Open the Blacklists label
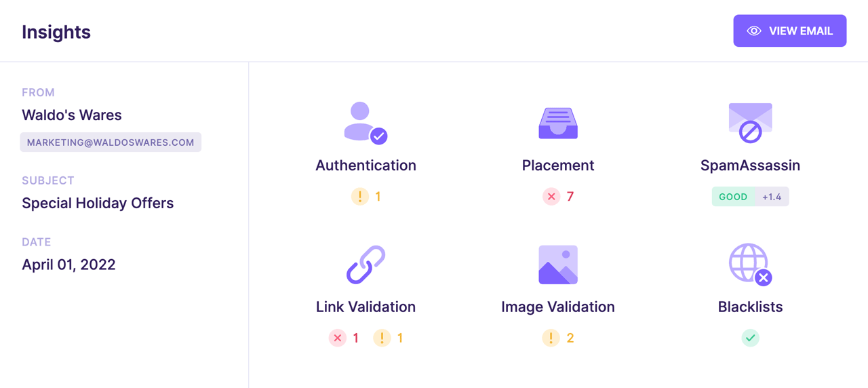Viewport: 868px width, 388px height. [750, 307]
